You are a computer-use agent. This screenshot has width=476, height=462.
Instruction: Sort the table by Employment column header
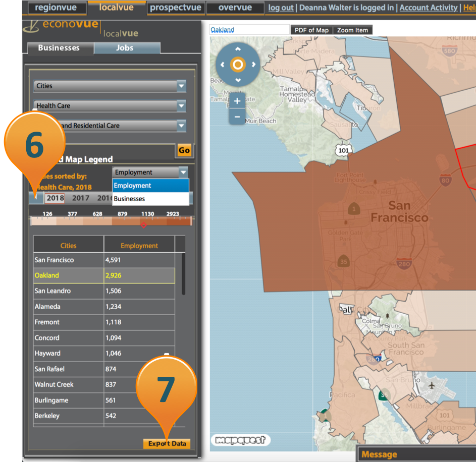click(139, 246)
